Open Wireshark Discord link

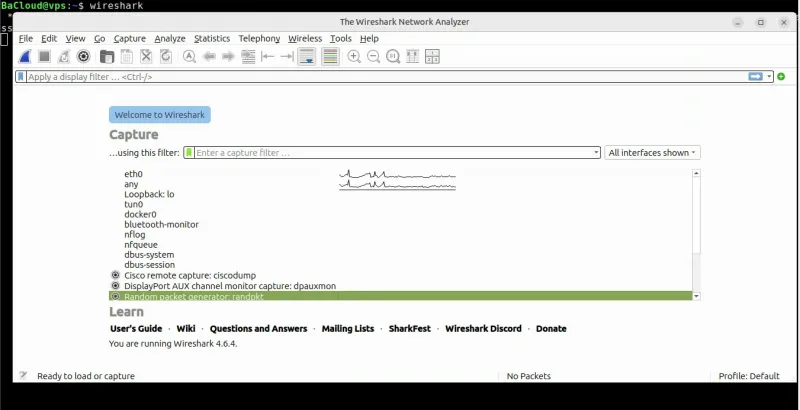pos(483,329)
